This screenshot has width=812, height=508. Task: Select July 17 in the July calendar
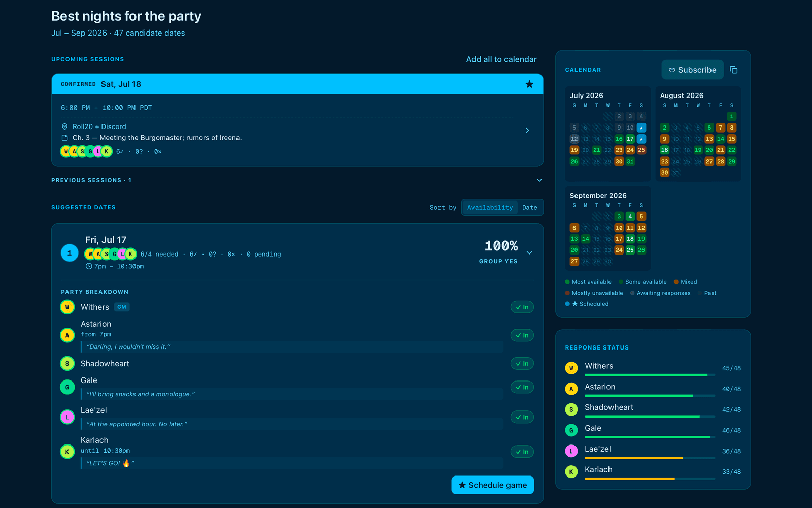(x=630, y=139)
